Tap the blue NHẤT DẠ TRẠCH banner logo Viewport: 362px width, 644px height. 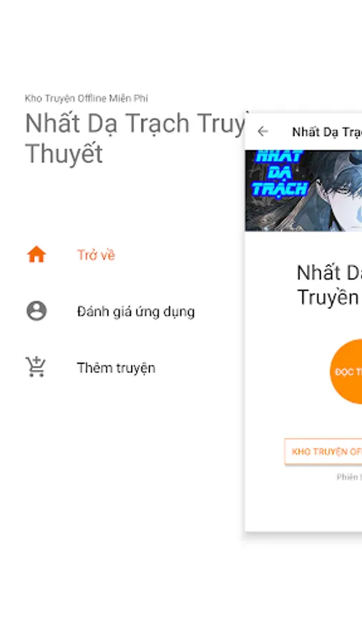(x=280, y=173)
